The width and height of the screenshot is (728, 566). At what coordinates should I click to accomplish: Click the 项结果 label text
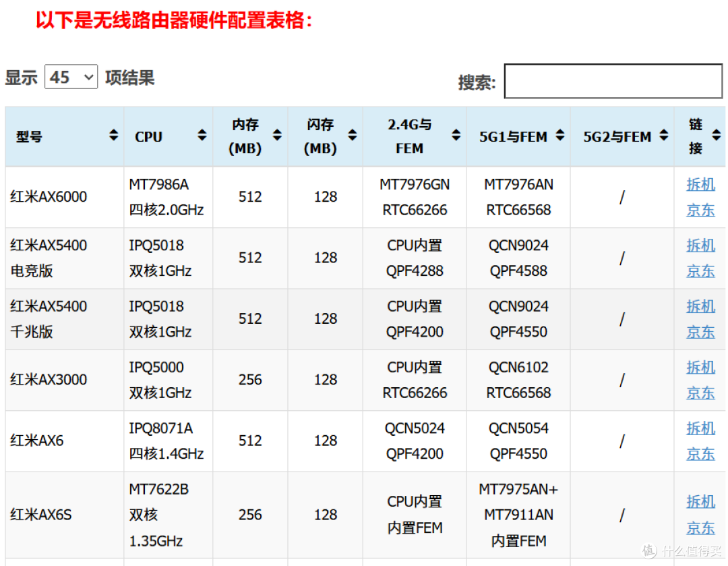pyautogui.click(x=129, y=78)
